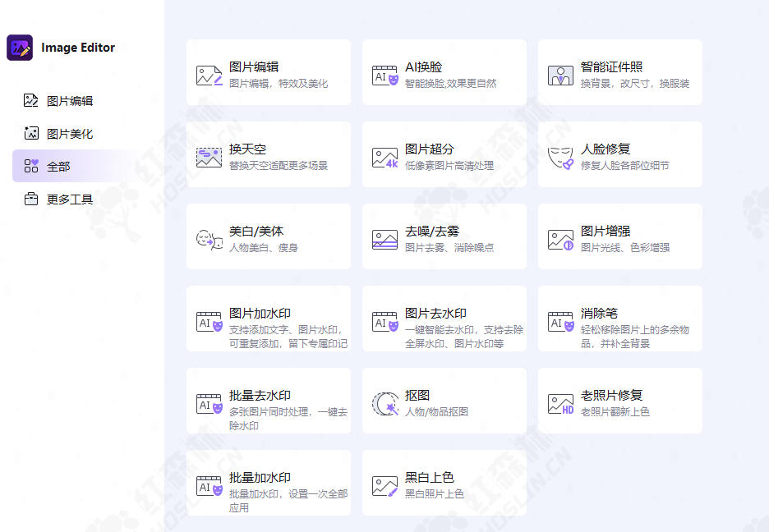Screen dimensions: 769x532
Task: Click the 智能证件照 portrait icon
Action: click(560, 76)
